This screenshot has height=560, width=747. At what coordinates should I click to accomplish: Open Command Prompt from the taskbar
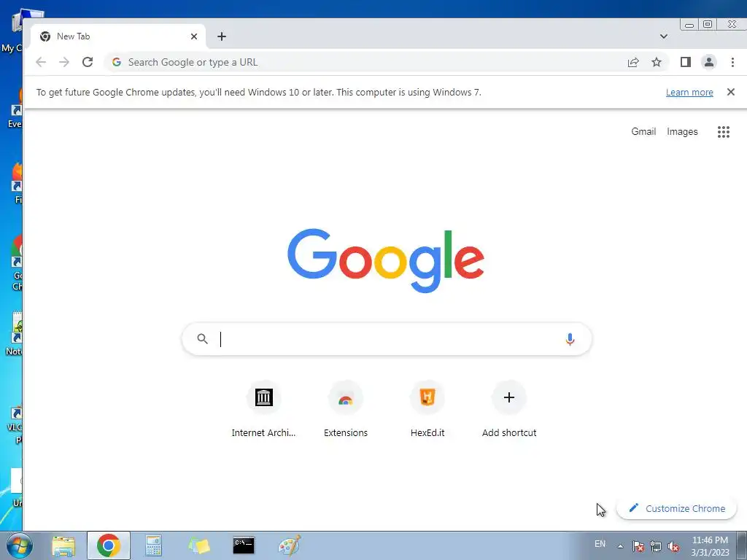coord(244,545)
